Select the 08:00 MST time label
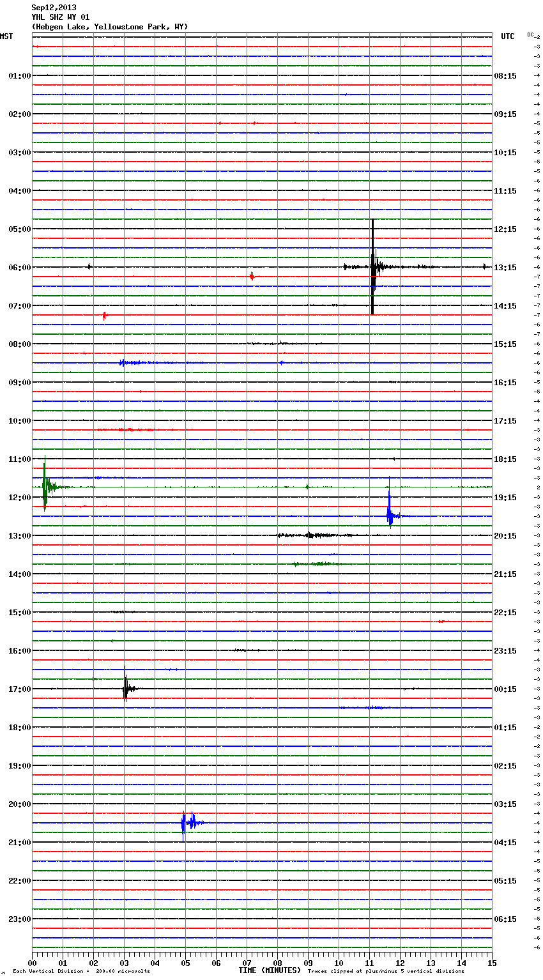This screenshot has width=543, height=980. (20, 344)
